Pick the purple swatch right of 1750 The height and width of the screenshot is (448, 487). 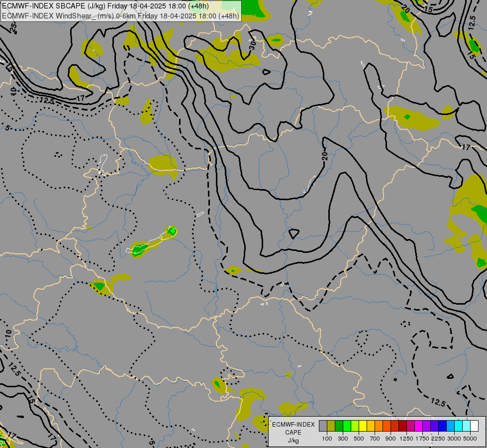click(427, 426)
